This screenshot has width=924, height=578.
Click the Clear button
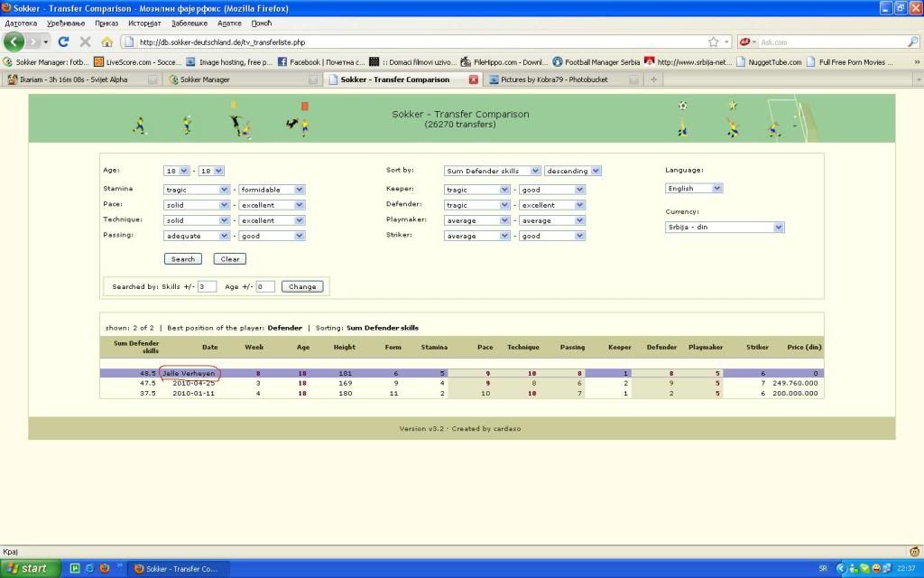click(x=230, y=259)
